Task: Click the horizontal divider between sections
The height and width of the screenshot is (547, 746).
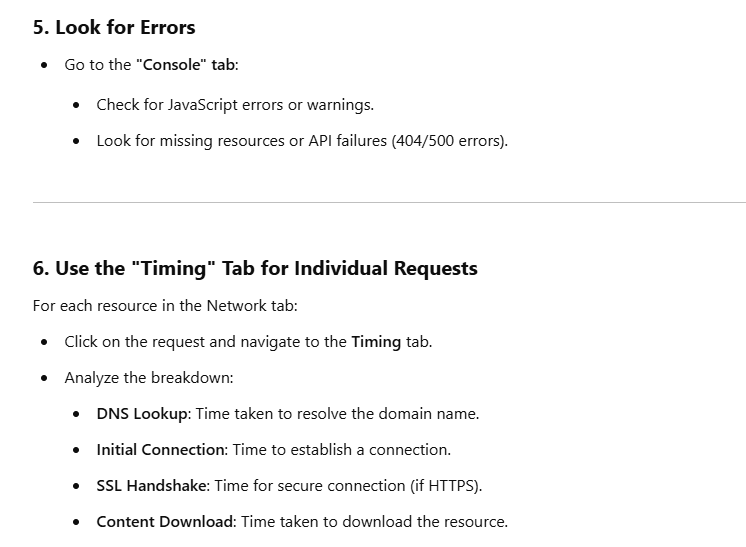Action: pos(389,202)
